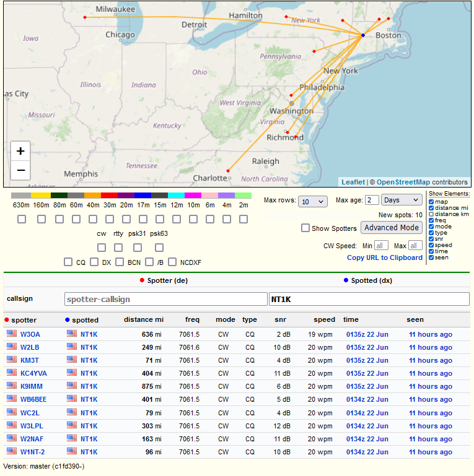Click the US flag icon beside W3OA
The height and width of the screenshot is (476, 474).
12,334
